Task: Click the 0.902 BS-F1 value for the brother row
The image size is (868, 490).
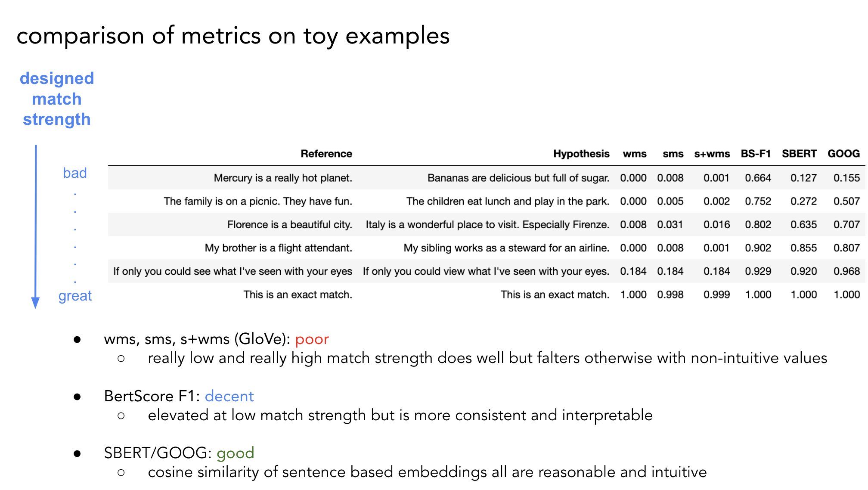Action: [x=758, y=248]
